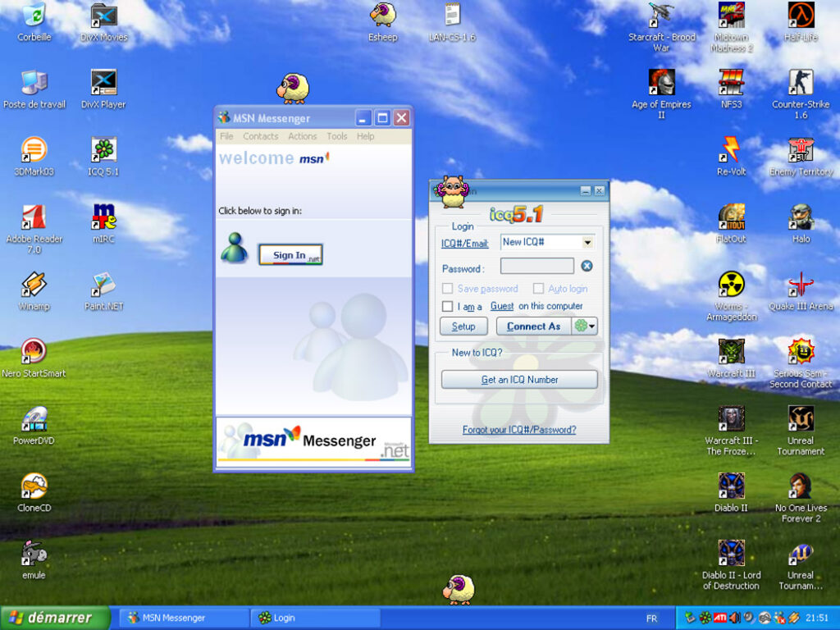840x630 pixels.
Task: Select the No One Lives Forever 2 shortcut
Action: click(x=801, y=498)
